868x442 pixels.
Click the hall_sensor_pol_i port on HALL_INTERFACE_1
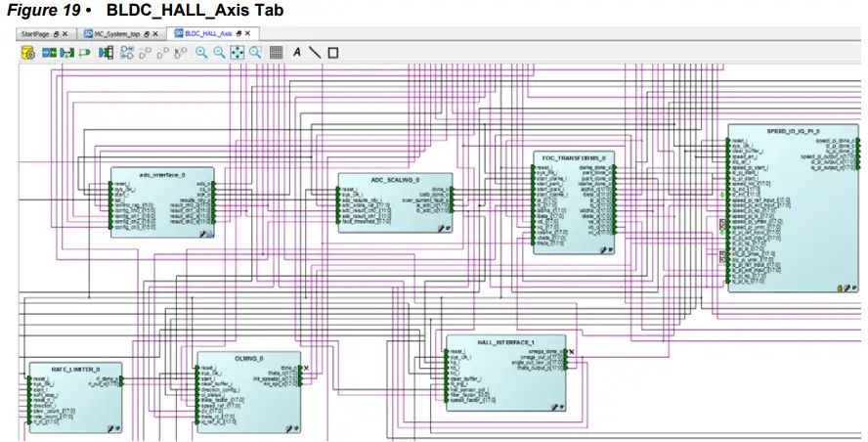(x=468, y=389)
